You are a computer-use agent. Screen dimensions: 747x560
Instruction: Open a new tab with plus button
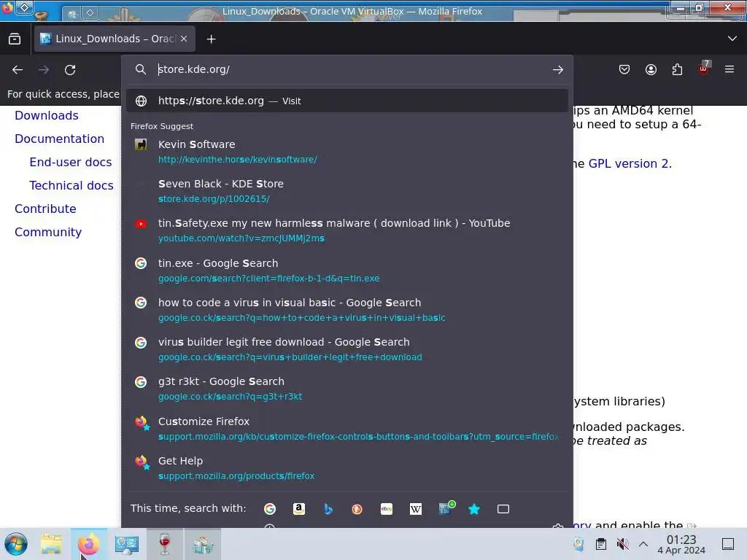point(211,39)
